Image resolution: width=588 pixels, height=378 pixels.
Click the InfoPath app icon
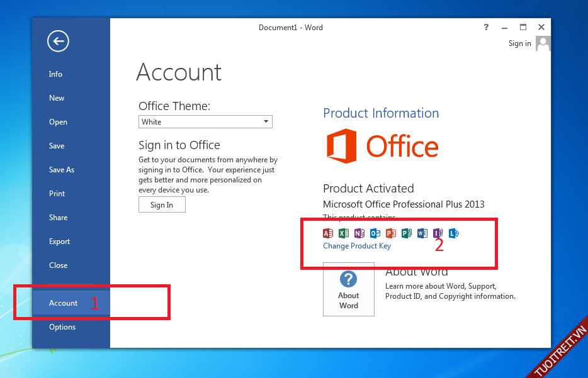click(x=438, y=233)
